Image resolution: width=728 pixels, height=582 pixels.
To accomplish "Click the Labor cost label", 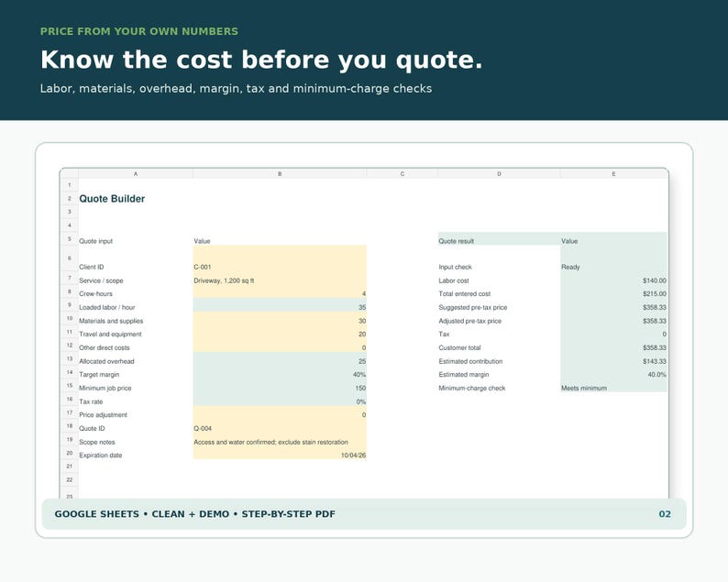I will tap(454, 280).
